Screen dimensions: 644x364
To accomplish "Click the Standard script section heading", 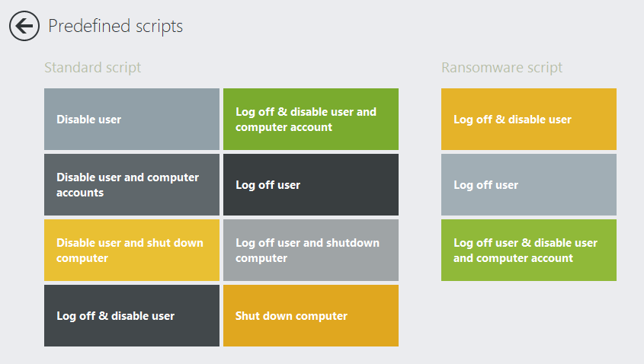I will [x=92, y=68].
